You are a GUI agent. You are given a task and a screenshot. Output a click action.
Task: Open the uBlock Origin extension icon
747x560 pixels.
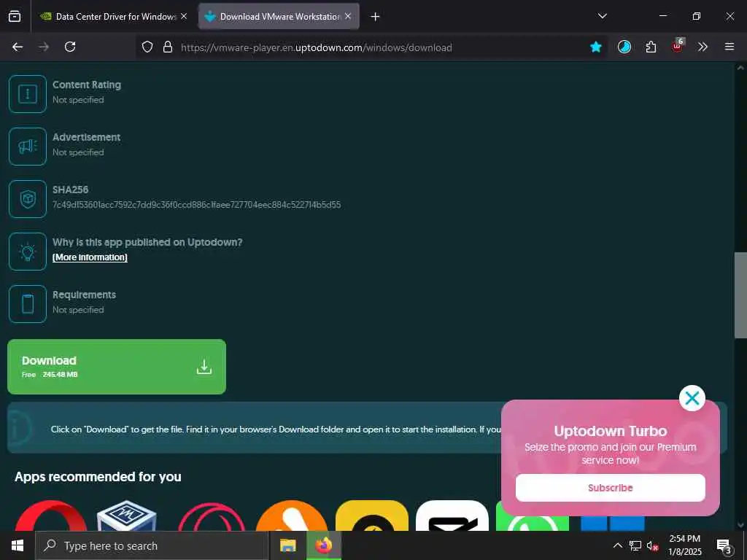[x=678, y=46]
